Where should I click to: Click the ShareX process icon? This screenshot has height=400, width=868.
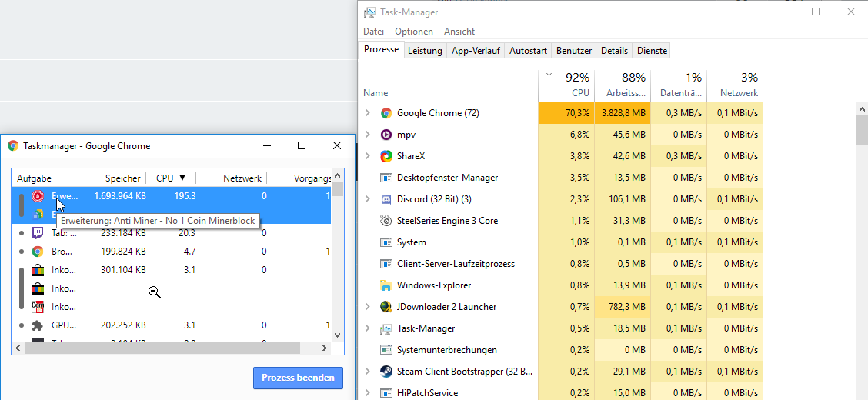point(386,156)
